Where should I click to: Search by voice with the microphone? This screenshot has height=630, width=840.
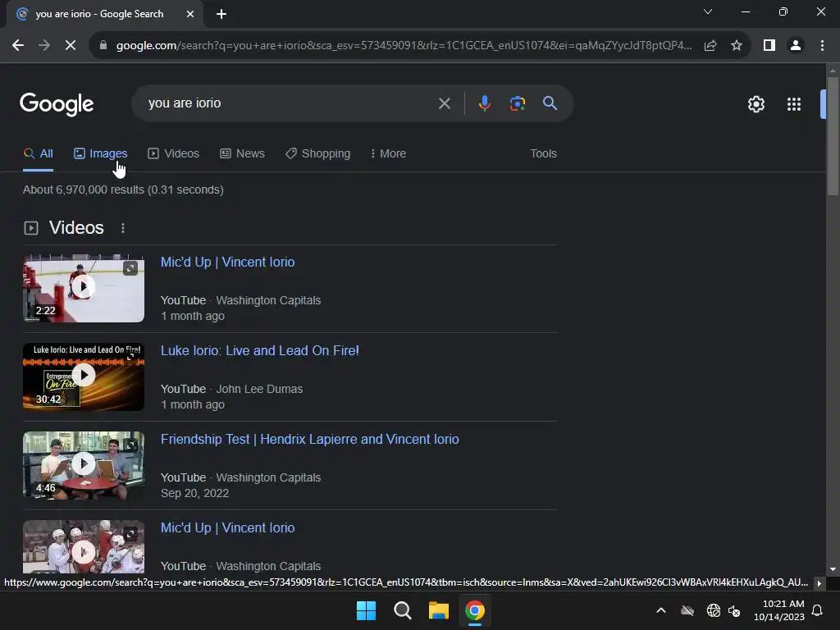point(484,103)
